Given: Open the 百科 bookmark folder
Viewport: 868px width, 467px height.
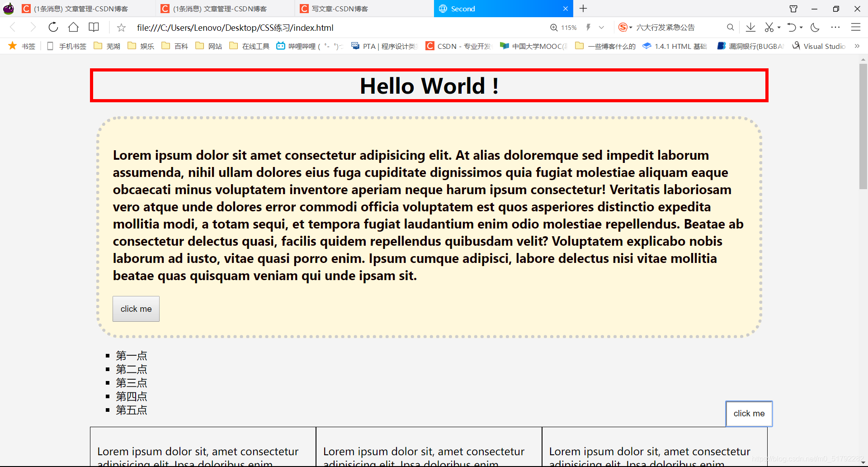Looking at the screenshot, I should point(175,46).
